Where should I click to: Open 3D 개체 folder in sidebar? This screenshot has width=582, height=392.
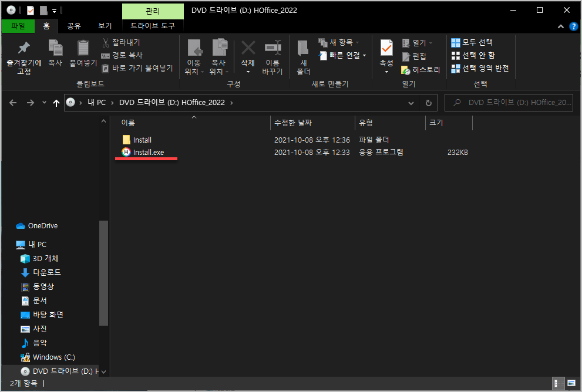40,258
